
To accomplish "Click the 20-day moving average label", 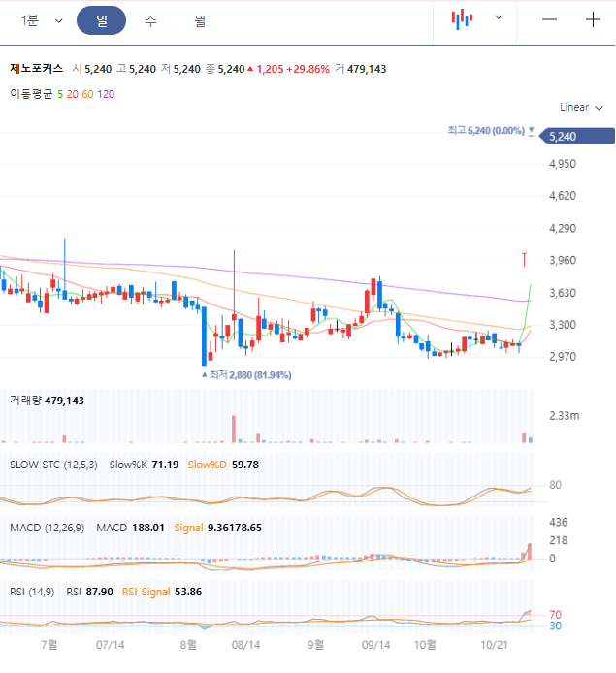I will (x=73, y=94).
